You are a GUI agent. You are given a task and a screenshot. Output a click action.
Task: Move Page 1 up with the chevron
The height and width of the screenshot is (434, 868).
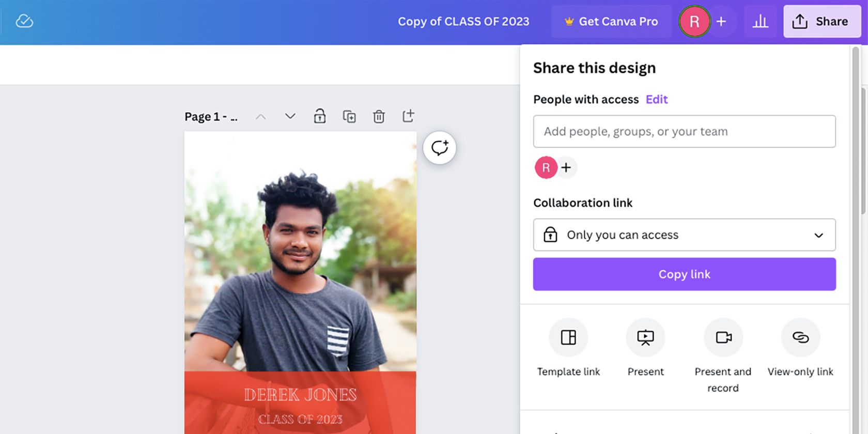click(261, 116)
